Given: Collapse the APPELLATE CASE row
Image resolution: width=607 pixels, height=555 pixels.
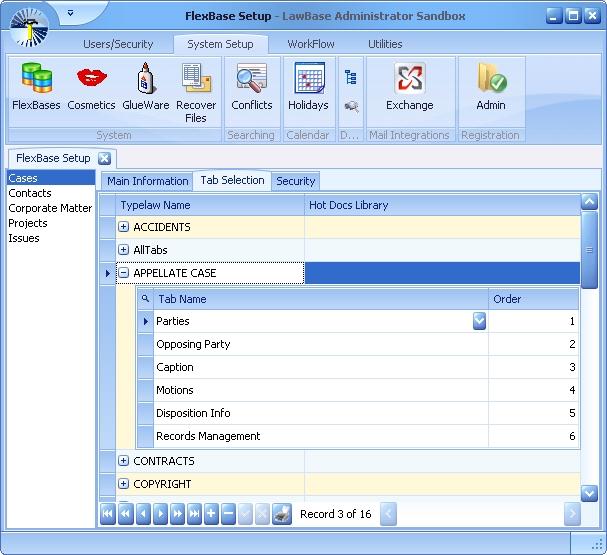Looking at the screenshot, I should point(123,273).
